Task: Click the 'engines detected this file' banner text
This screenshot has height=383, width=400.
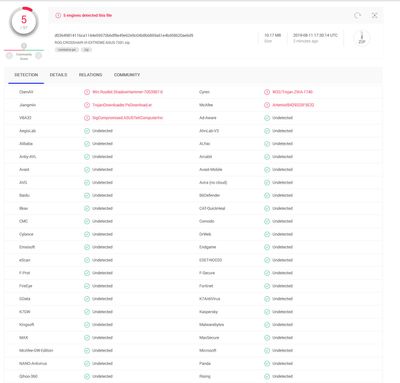Action: [88, 15]
